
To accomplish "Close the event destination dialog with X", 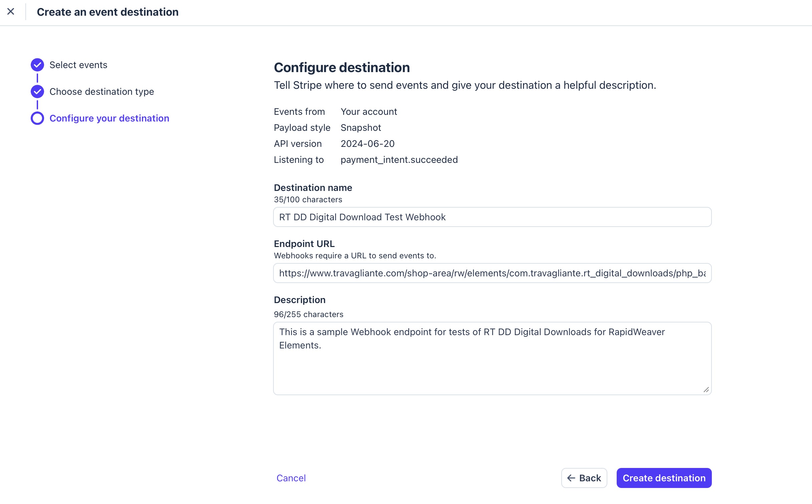I will (x=11, y=12).
